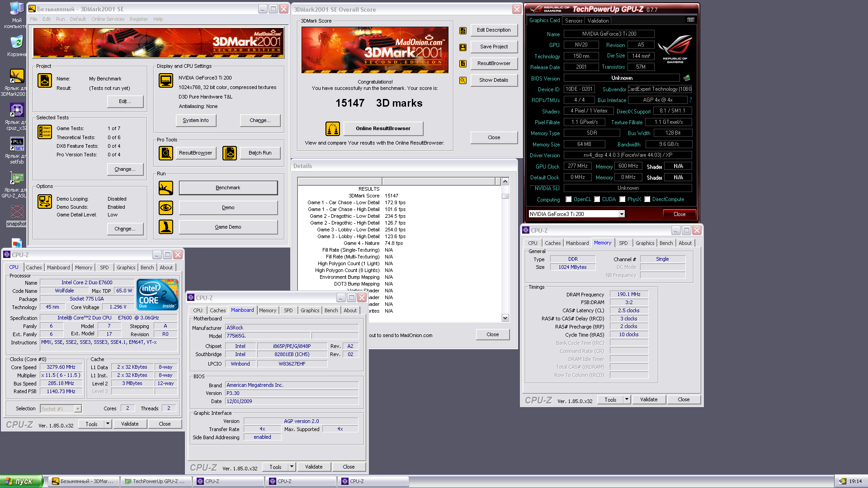Expand the Socket #1 selection dropdown
868x488 pixels.
78,409
